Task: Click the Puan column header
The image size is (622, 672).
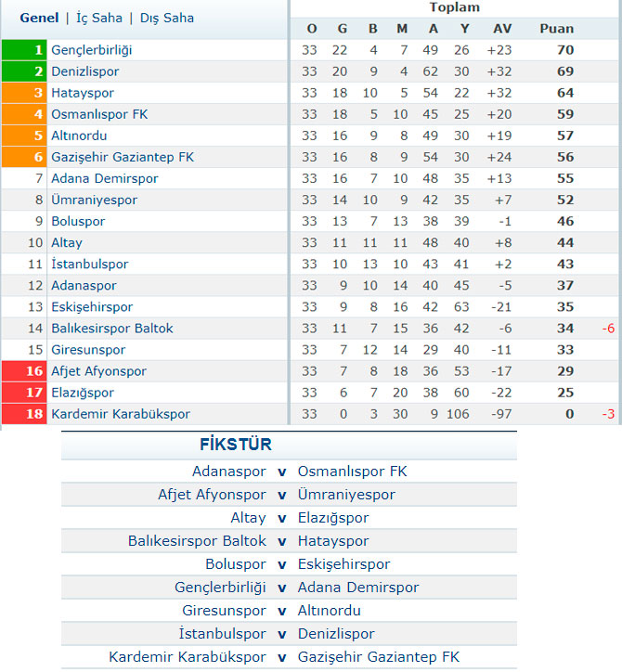Action: pyautogui.click(x=556, y=29)
